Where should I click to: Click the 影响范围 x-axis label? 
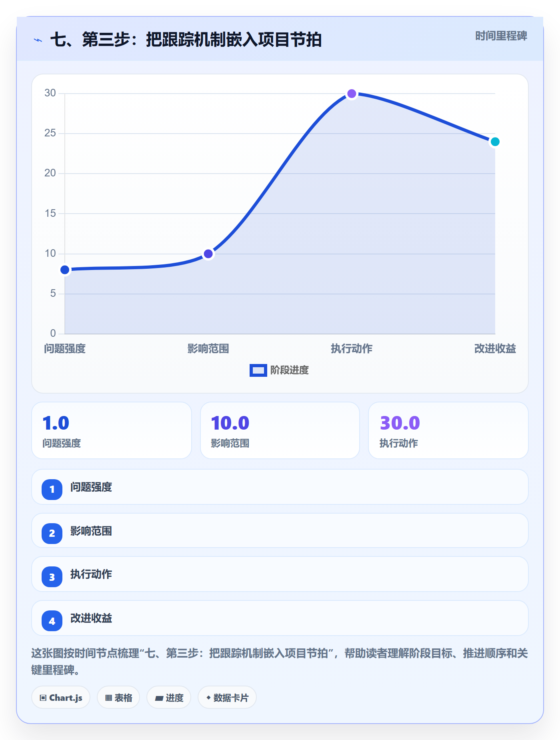pyautogui.click(x=208, y=349)
